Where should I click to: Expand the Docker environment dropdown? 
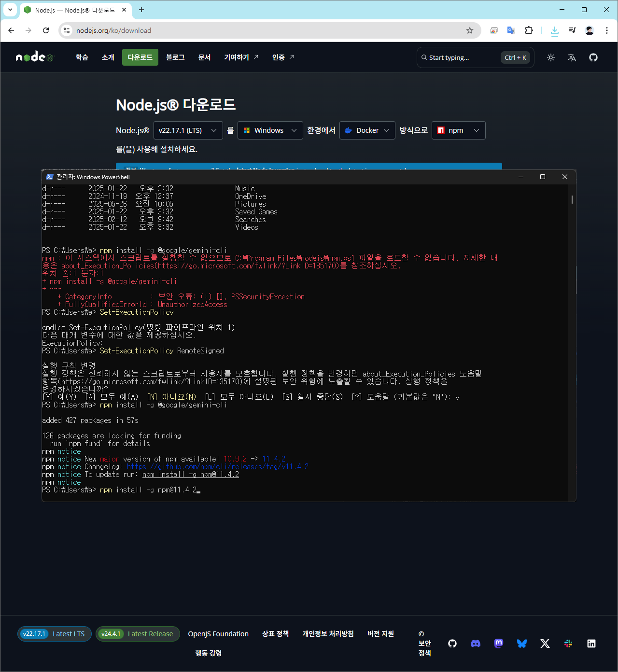(367, 130)
